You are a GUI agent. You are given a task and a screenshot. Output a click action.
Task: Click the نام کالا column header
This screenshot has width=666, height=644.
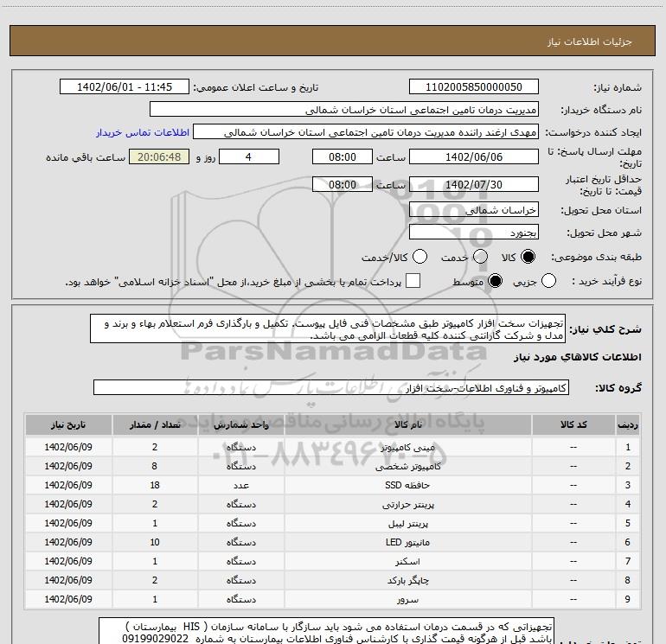pyautogui.click(x=408, y=425)
